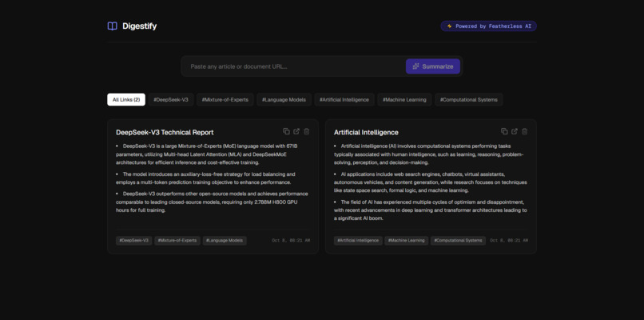Click the Artificial Intelligence card title
The height and width of the screenshot is (320, 644).
click(366, 133)
